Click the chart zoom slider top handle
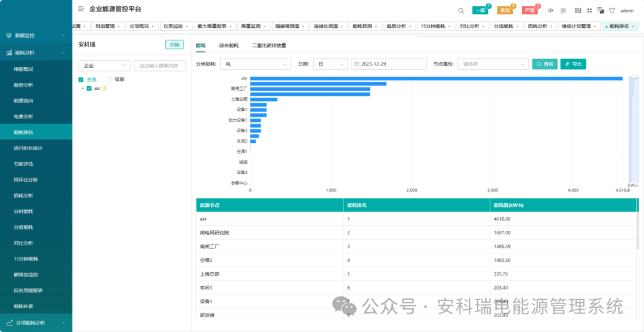The width and height of the screenshot is (644, 332). point(634,77)
